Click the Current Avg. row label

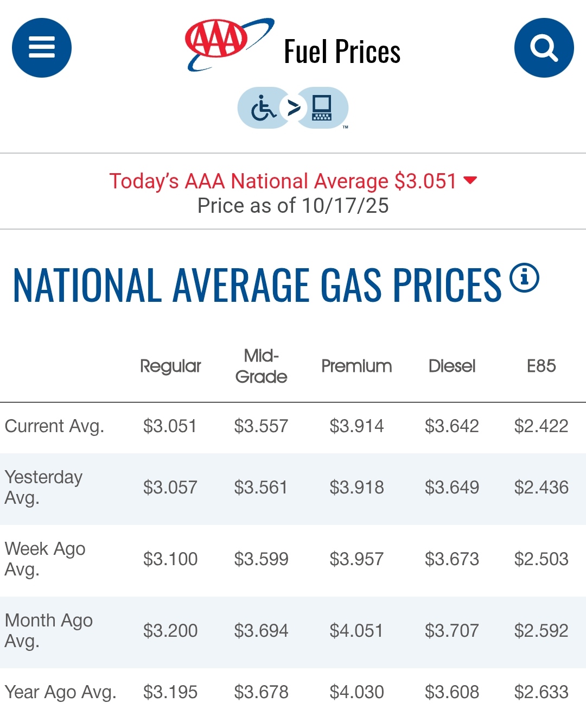[x=54, y=426]
